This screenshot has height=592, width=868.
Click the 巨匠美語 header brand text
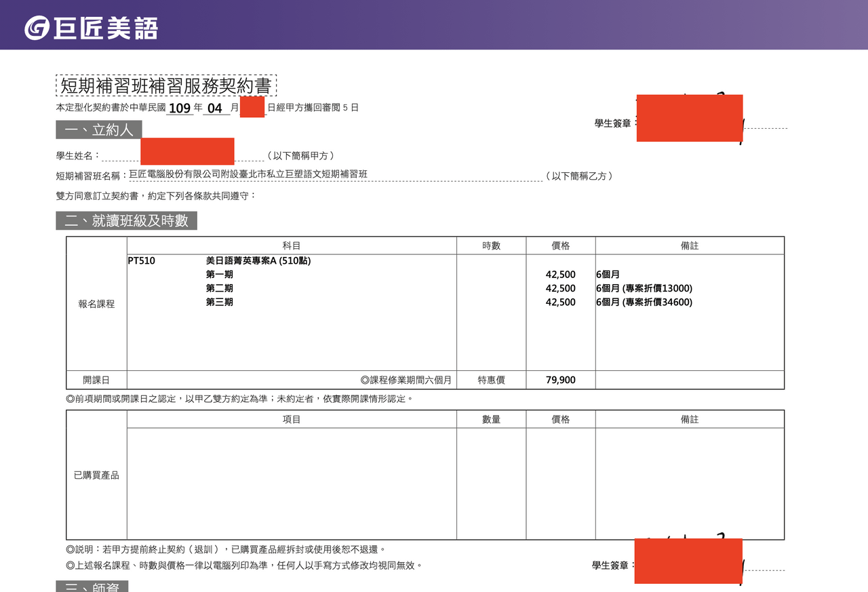click(x=106, y=28)
